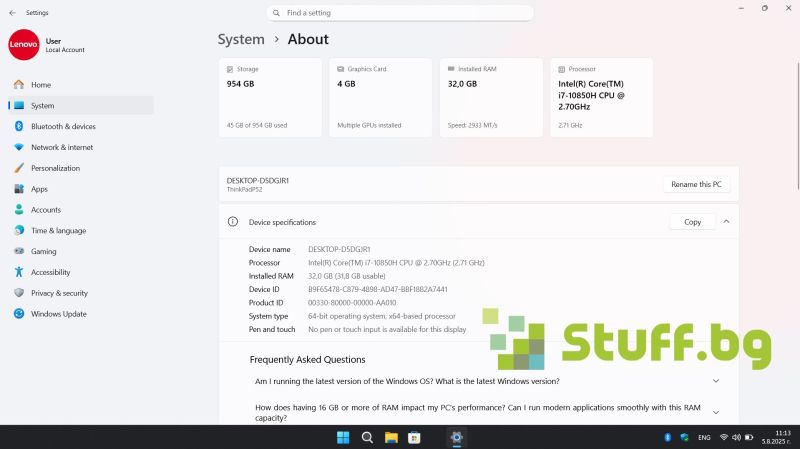800x449 pixels.
Task: Click the Rename this PC button
Action: (x=696, y=184)
